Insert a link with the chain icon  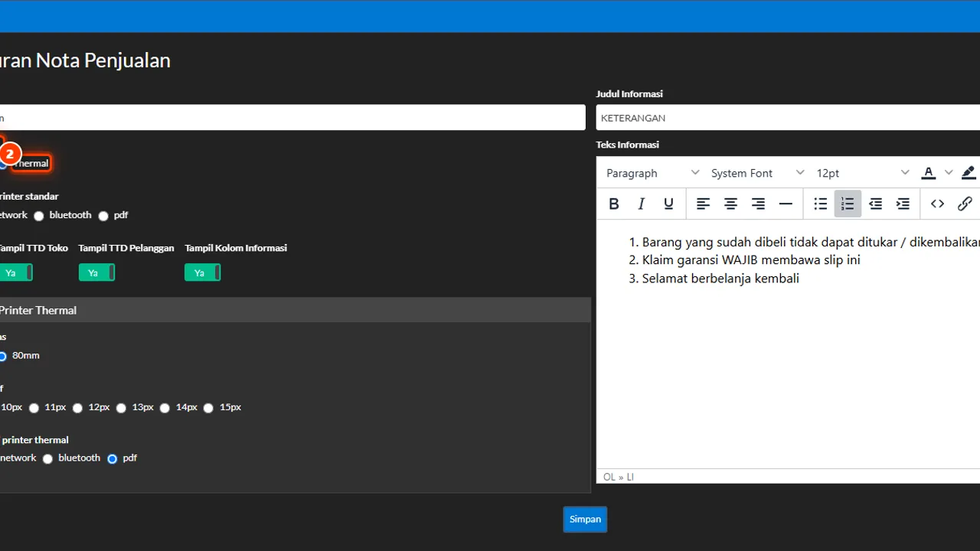point(965,204)
